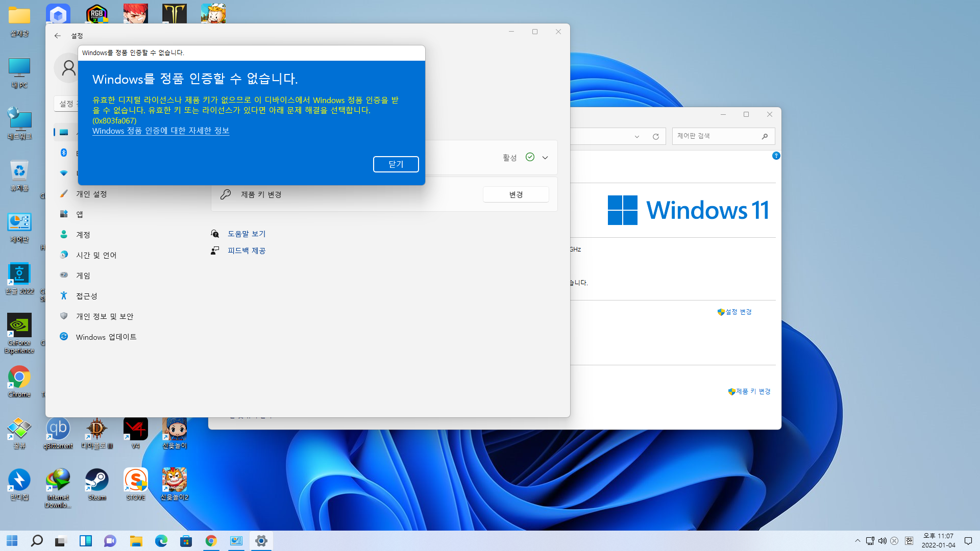This screenshot has width=980, height=551.
Task: Click the 변경 button for 제품 키 변경
Action: (x=516, y=194)
